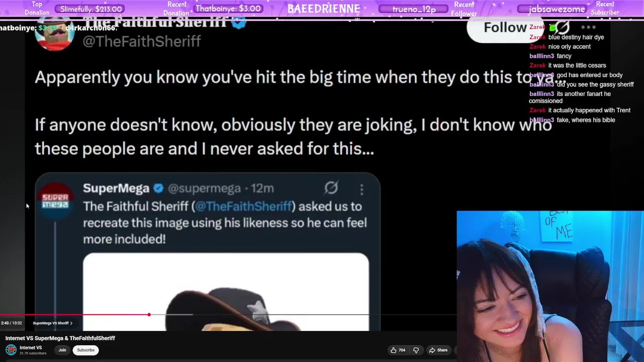This screenshot has height=362, width=644.
Task: Click the @TheFaithSheriff handle under the name
Action: [x=141, y=41]
